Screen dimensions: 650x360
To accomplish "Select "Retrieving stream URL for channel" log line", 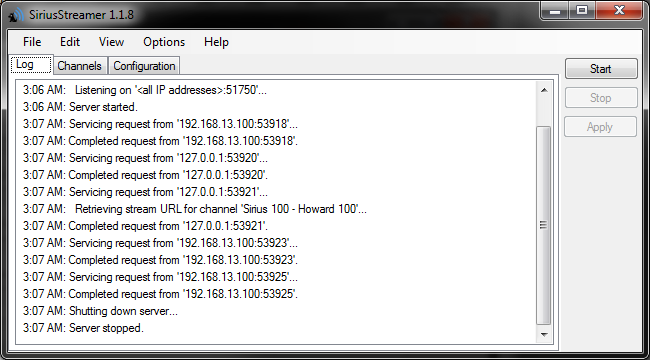I will coord(195,209).
